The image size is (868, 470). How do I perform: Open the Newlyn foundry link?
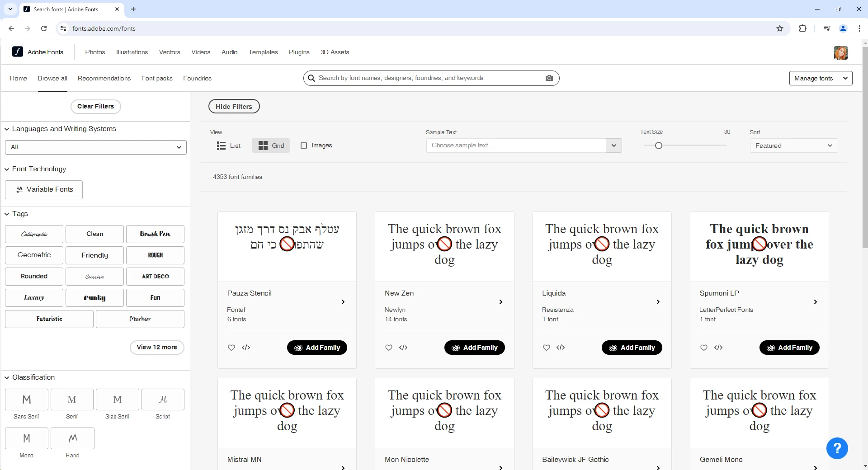(x=395, y=310)
